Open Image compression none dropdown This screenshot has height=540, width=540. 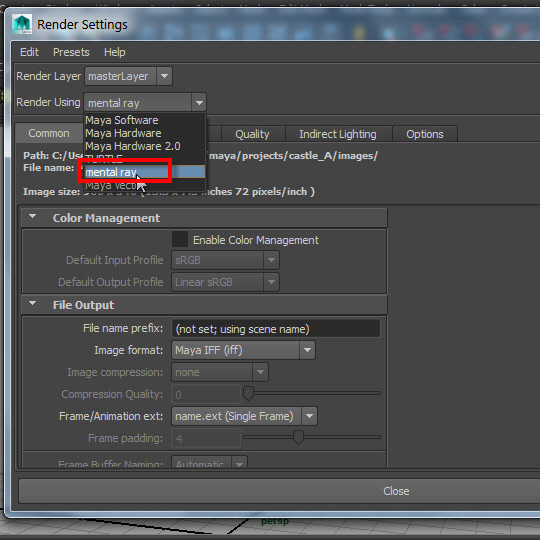coord(220,372)
